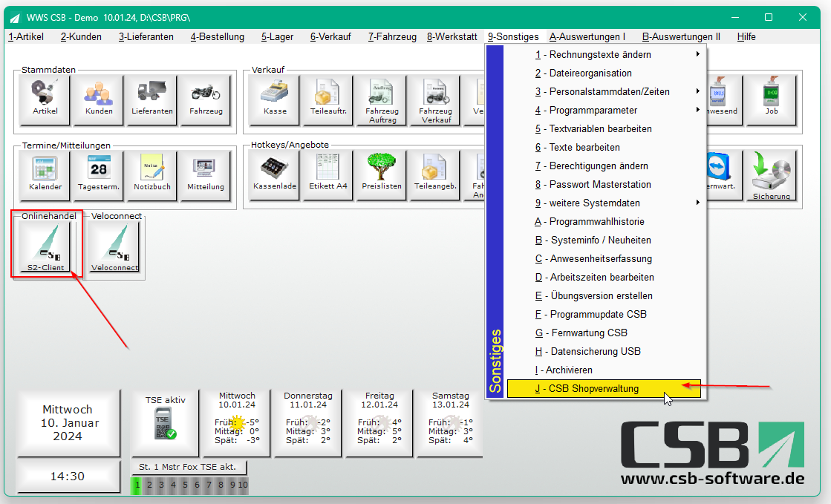
Task: Start Fernwartung CSB from menu
Action: point(604,333)
